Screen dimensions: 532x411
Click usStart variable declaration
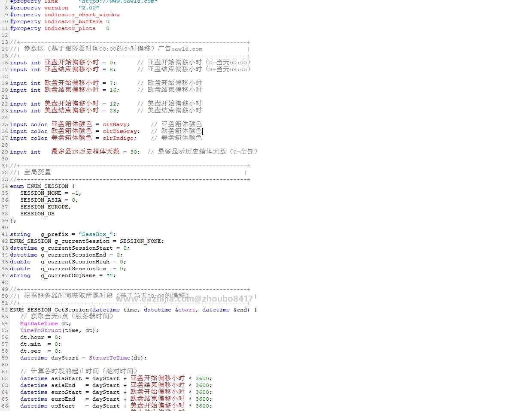63,406
